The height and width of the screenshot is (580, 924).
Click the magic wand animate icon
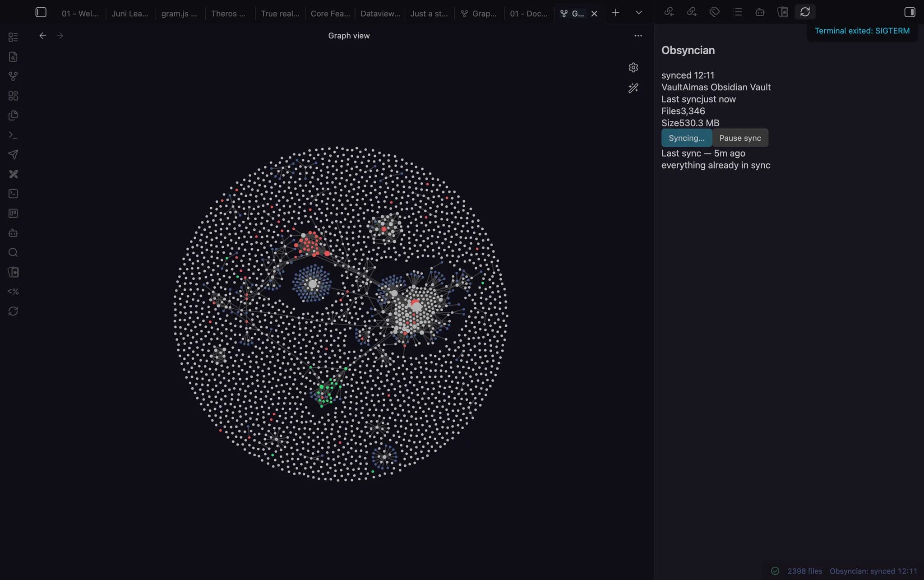[633, 88]
